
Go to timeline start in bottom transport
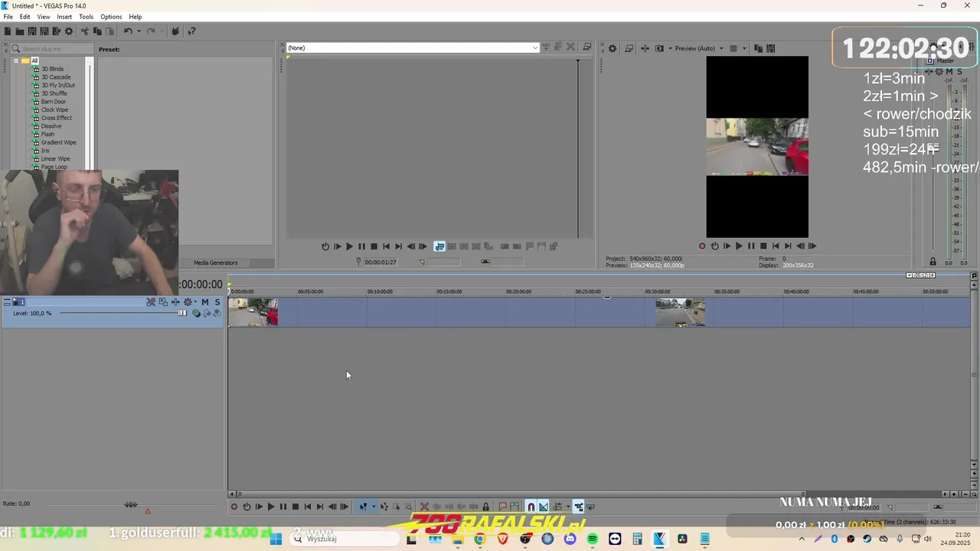(x=308, y=507)
